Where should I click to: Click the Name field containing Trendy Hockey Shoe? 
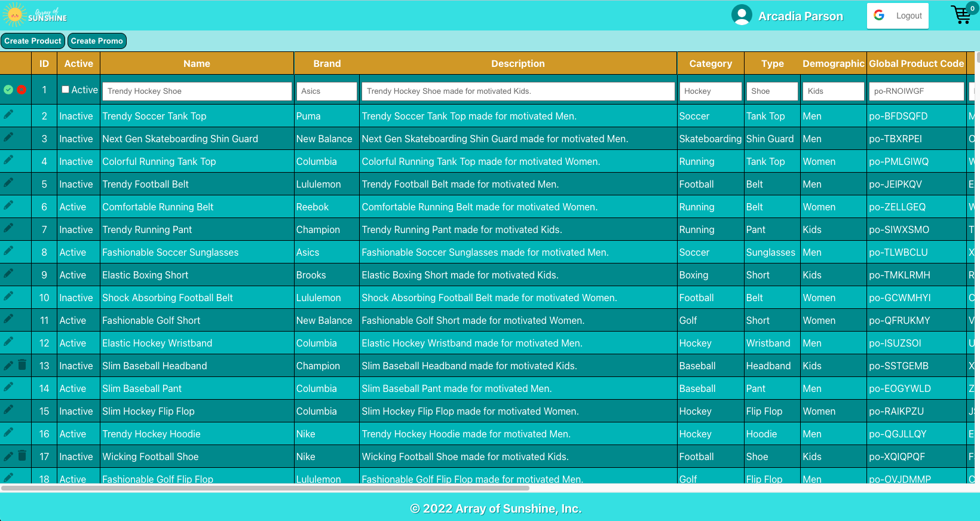pos(197,91)
